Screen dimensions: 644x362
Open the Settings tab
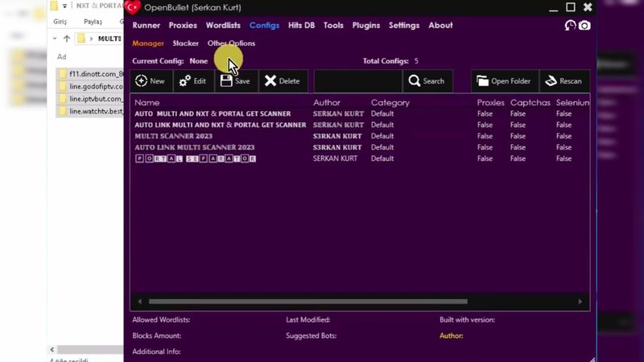click(x=404, y=26)
